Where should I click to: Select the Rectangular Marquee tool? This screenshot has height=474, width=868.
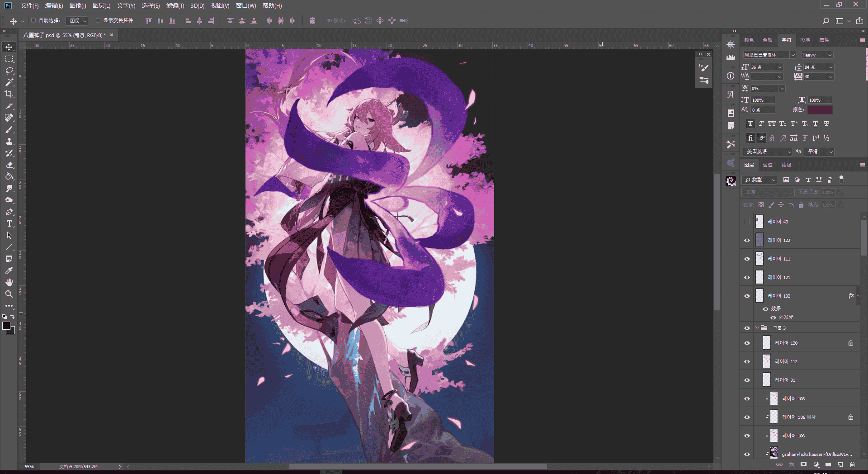pos(9,59)
